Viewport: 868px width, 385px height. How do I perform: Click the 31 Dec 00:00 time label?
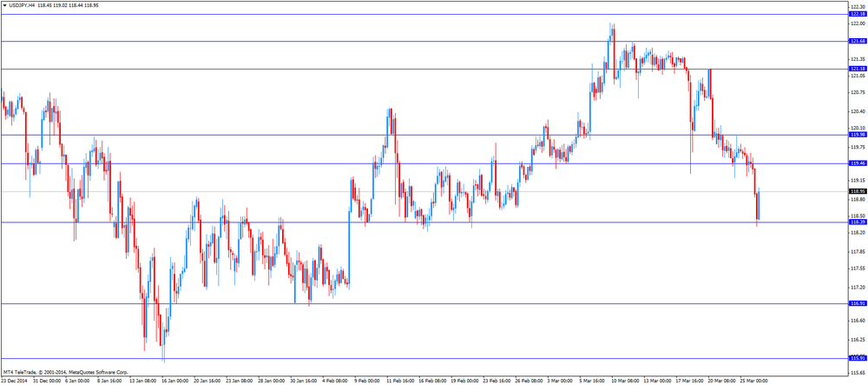[x=47, y=382]
